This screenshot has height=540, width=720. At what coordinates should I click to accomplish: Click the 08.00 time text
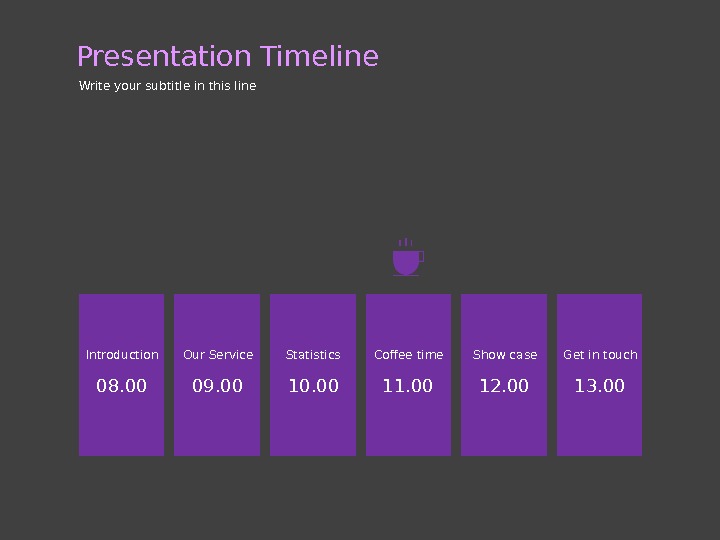click(x=121, y=386)
